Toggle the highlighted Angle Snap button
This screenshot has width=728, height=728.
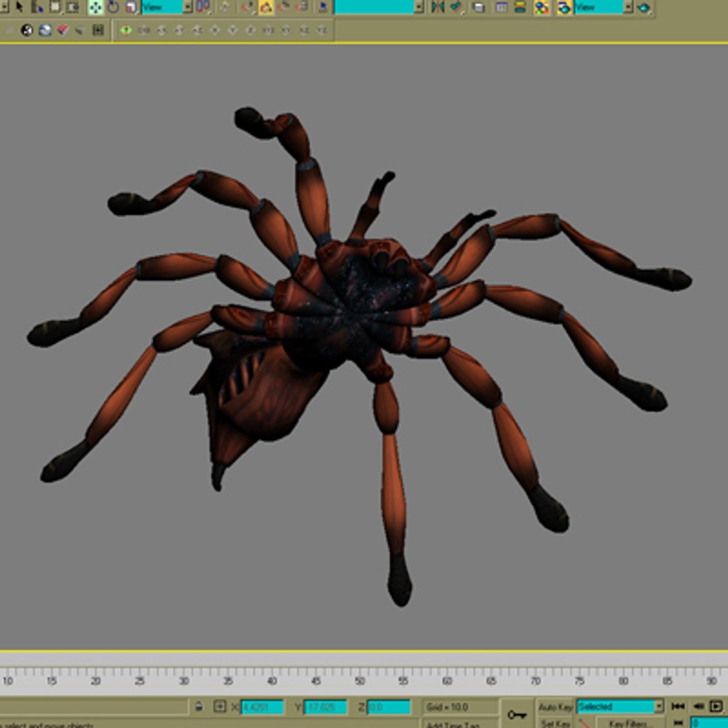(266, 7)
